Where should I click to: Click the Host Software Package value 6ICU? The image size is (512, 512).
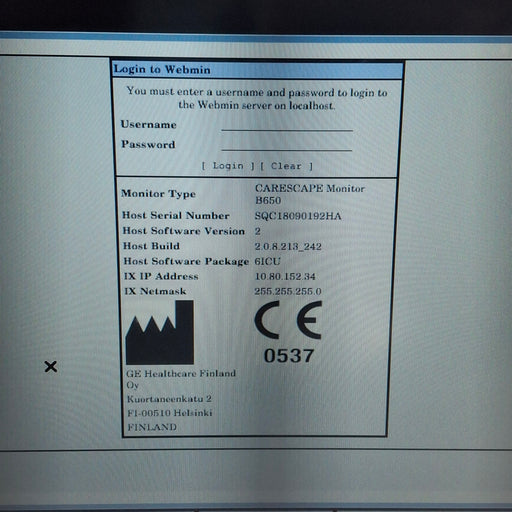[267, 261]
